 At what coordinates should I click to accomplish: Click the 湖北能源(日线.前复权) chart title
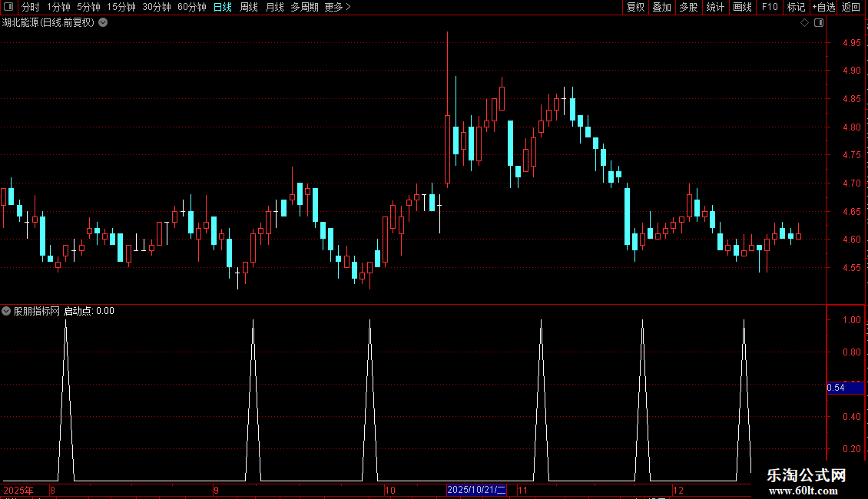click(x=48, y=23)
